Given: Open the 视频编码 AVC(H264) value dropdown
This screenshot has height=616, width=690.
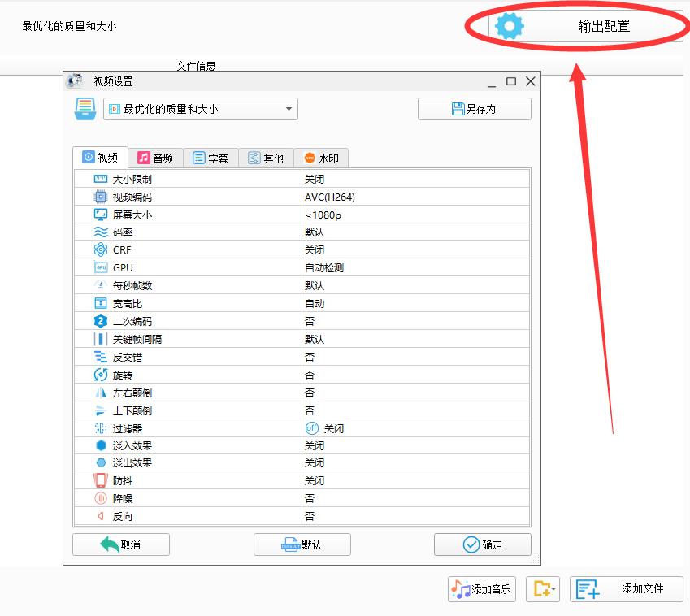Looking at the screenshot, I should pyautogui.click(x=414, y=197).
